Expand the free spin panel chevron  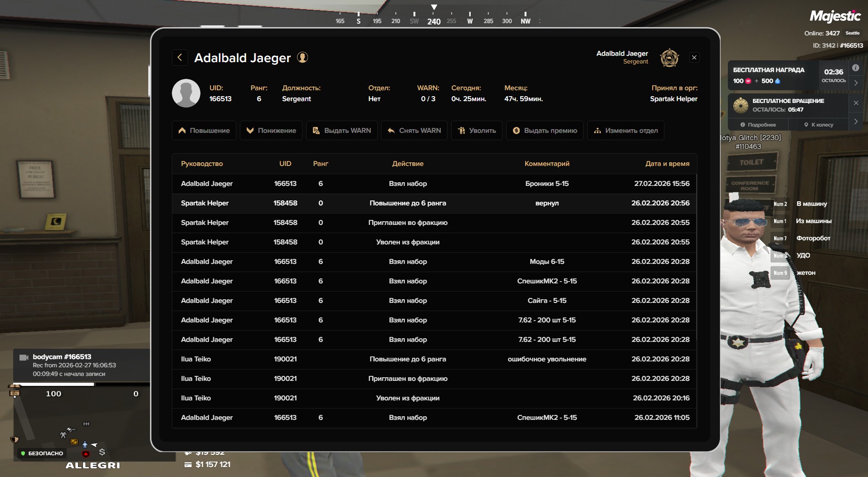pos(856,122)
